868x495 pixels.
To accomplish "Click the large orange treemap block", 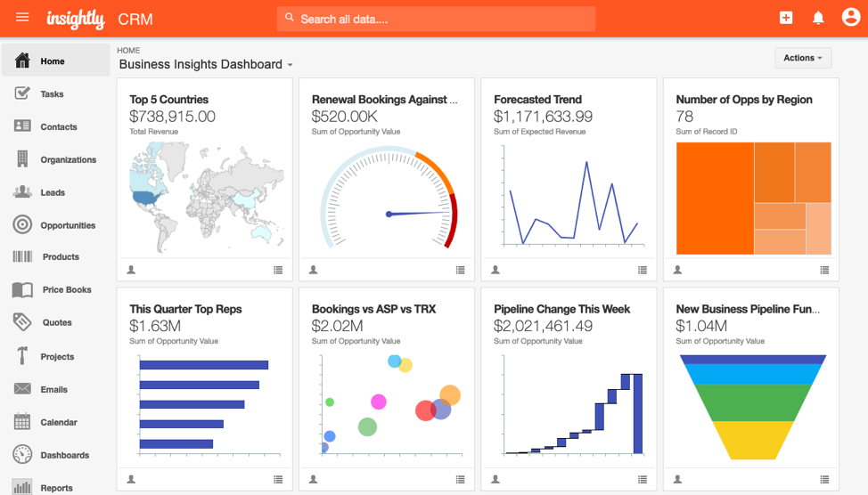I will click(x=715, y=199).
